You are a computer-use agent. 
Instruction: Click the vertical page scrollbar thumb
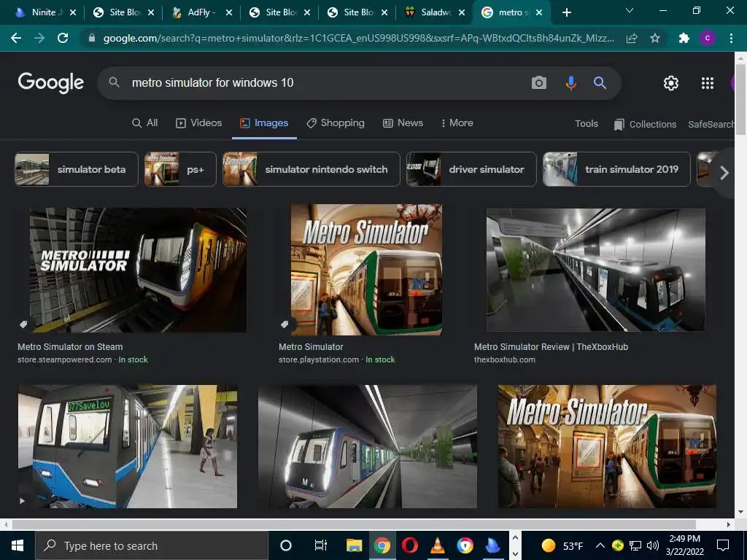[x=740, y=99]
